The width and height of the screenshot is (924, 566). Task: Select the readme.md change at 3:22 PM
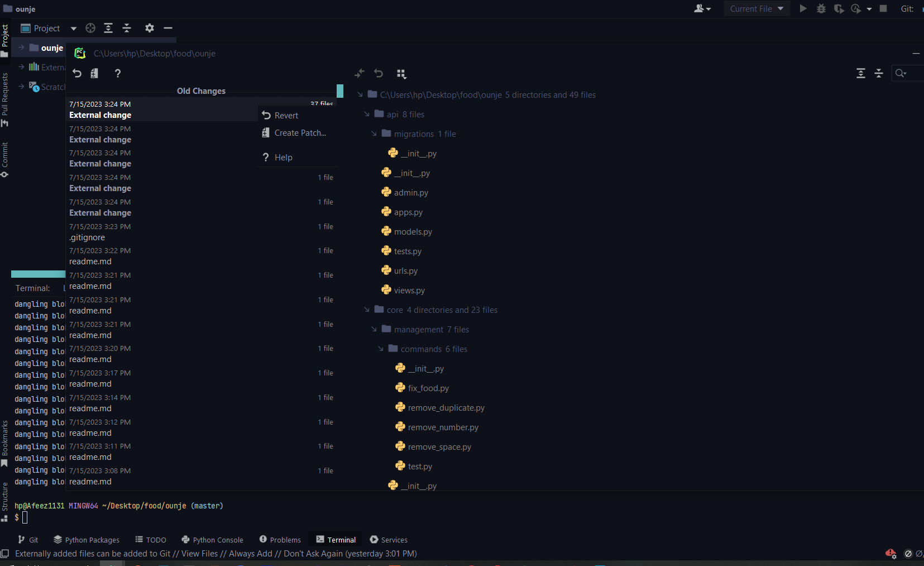pos(202,256)
